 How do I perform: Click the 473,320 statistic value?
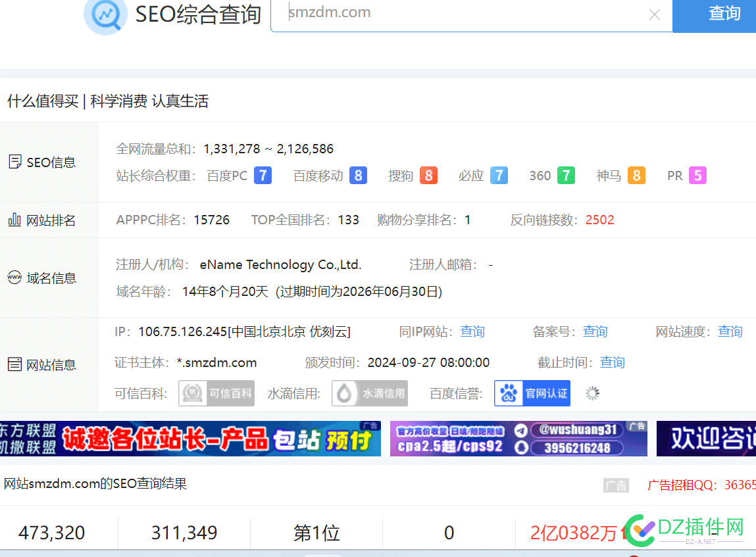pos(51,533)
